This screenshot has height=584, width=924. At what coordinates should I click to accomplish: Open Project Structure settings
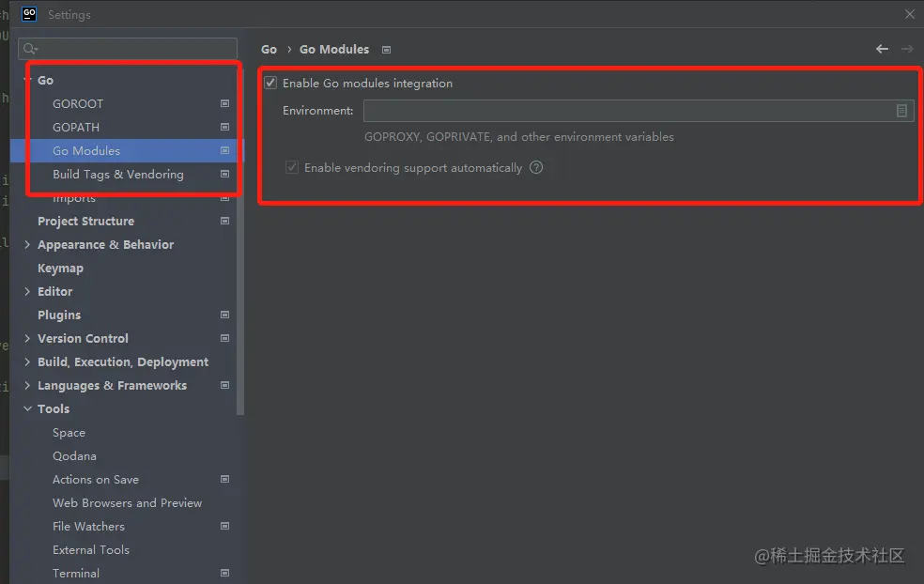(86, 221)
